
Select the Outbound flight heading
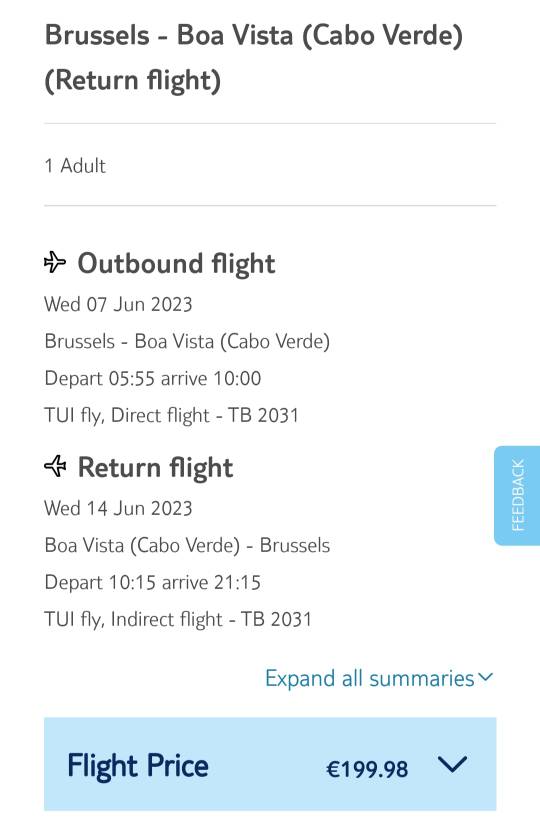pos(176,264)
